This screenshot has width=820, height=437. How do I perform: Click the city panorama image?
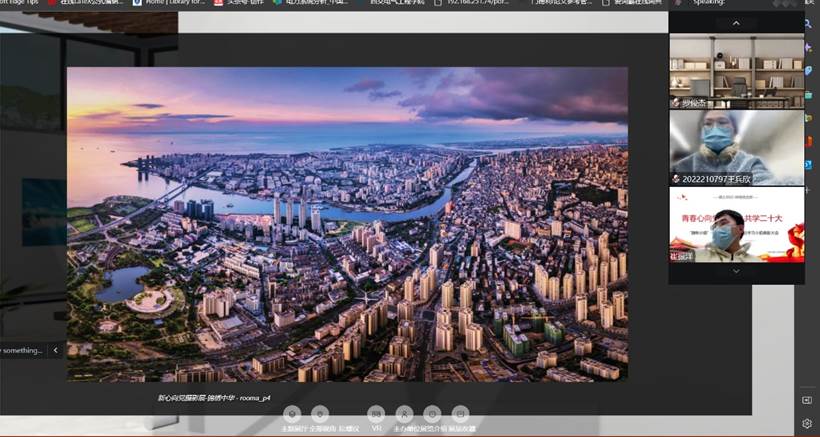point(347,223)
